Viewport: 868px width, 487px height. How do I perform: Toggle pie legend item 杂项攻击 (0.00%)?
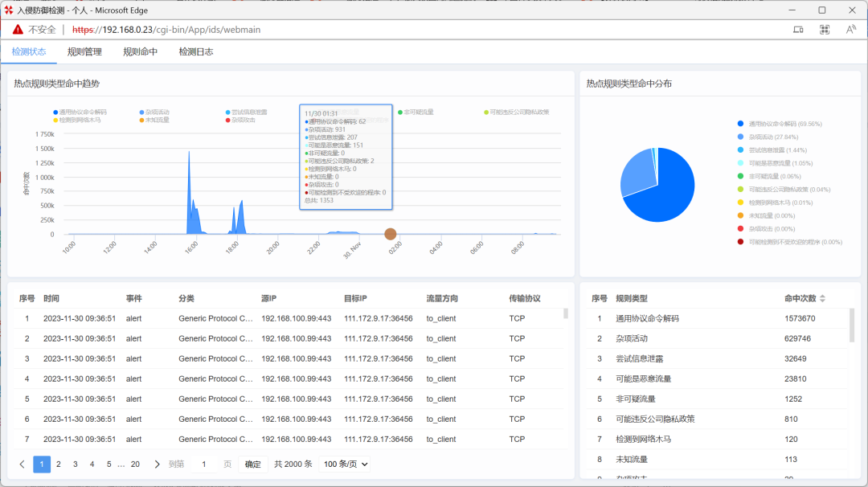point(766,228)
